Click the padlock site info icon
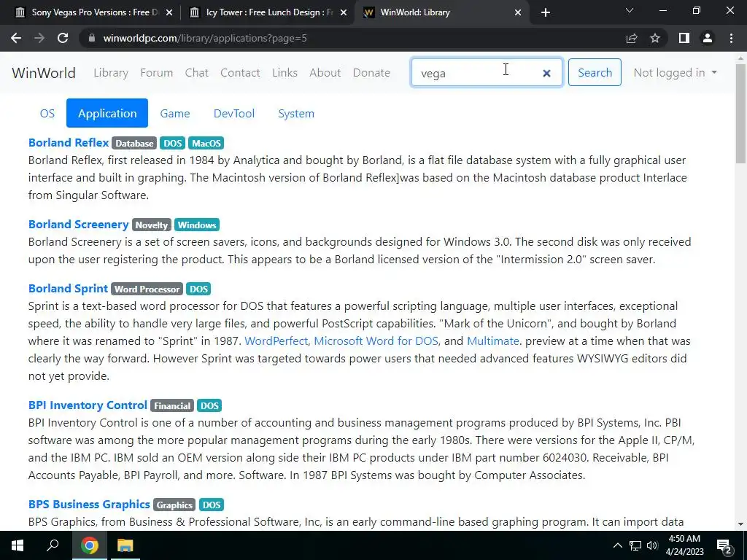 (91, 38)
